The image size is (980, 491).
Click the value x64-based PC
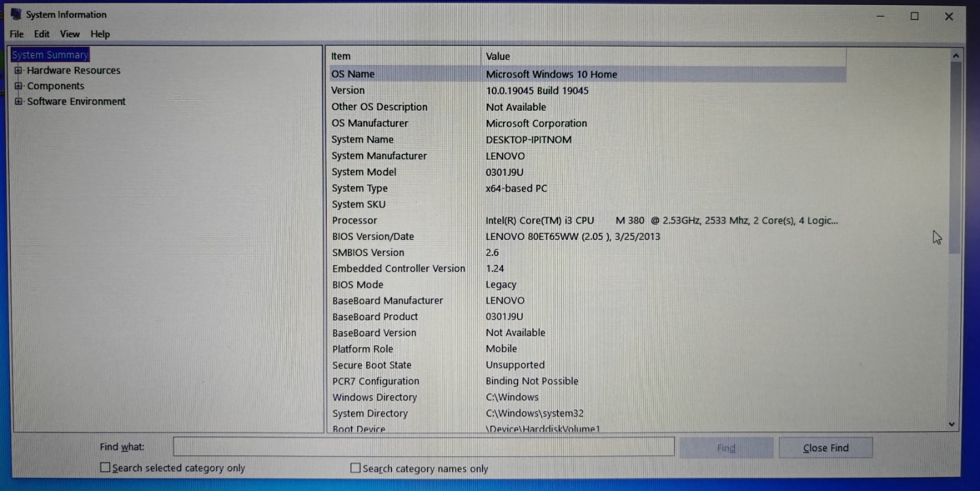[516, 188]
